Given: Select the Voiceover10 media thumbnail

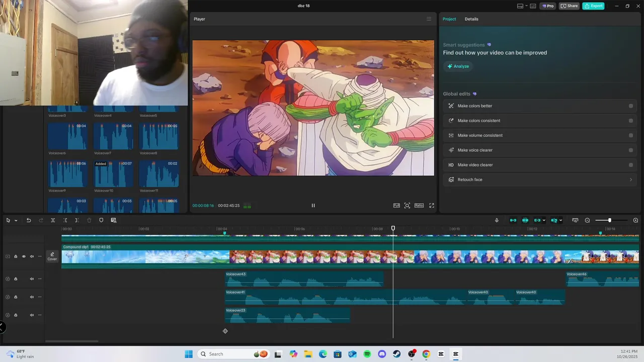Looking at the screenshot, I should (x=113, y=174).
